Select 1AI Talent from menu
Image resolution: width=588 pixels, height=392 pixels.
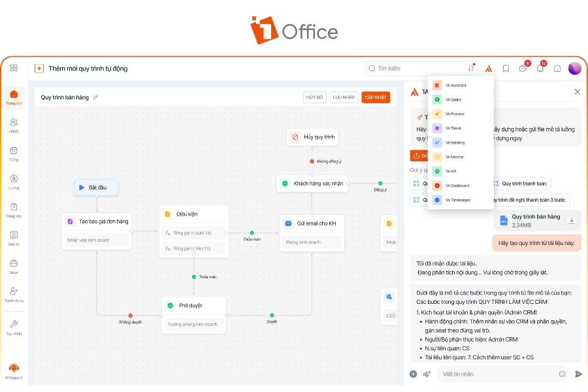(x=461, y=128)
